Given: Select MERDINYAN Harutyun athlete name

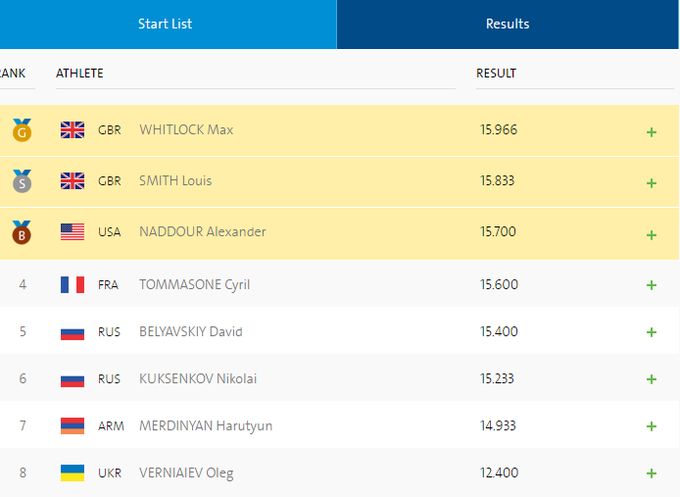Looking at the screenshot, I should (205, 426).
